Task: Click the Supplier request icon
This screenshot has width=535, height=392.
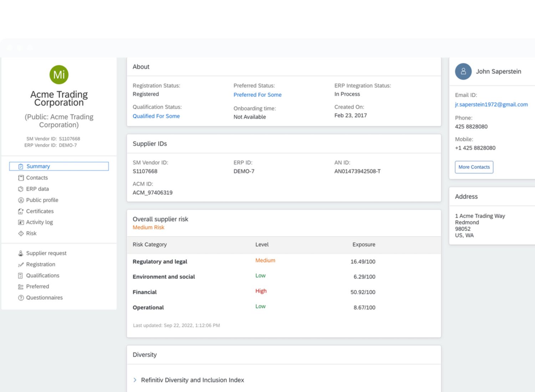Action: tap(21, 253)
